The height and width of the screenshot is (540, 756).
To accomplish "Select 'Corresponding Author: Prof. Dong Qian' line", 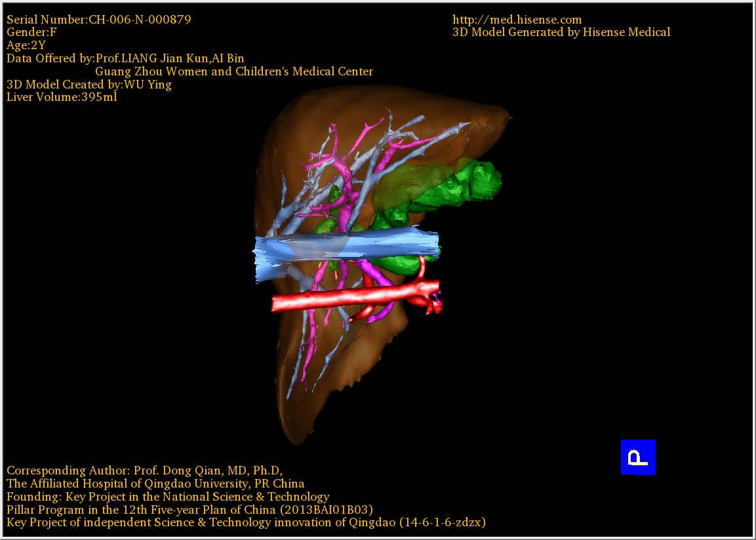I will [x=145, y=471].
